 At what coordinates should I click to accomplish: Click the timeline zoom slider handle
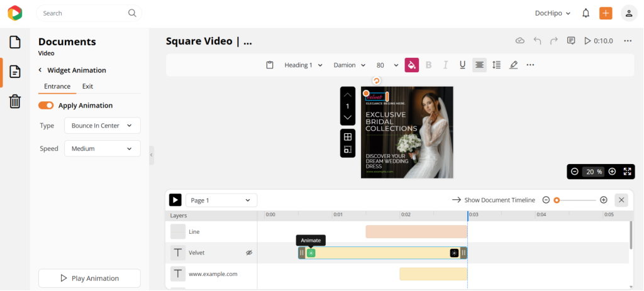[557, 200]
